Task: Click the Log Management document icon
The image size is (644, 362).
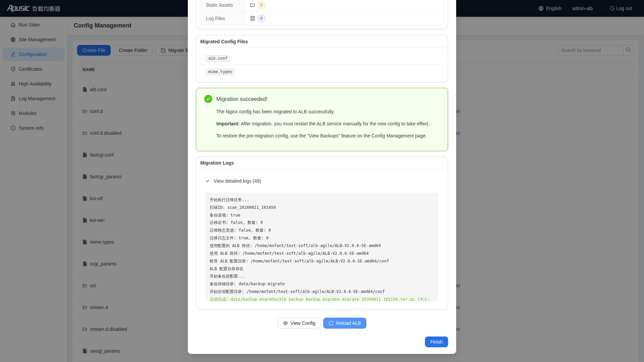Action: (13, 99)
